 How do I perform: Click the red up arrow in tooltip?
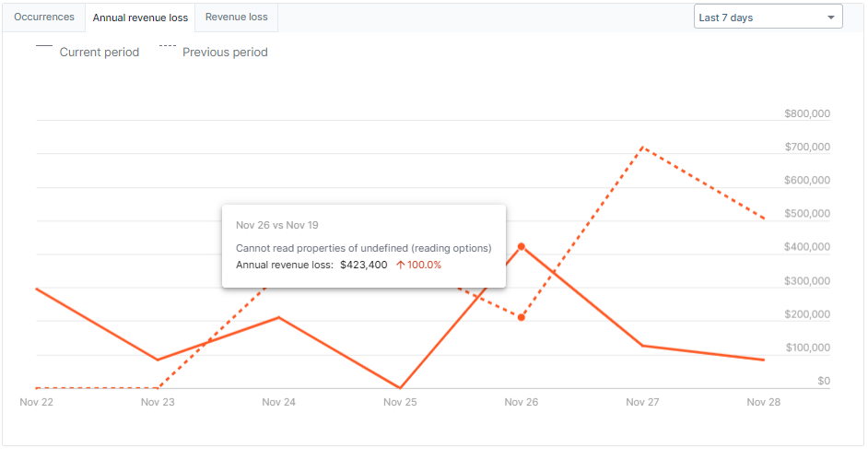(401, 265)
